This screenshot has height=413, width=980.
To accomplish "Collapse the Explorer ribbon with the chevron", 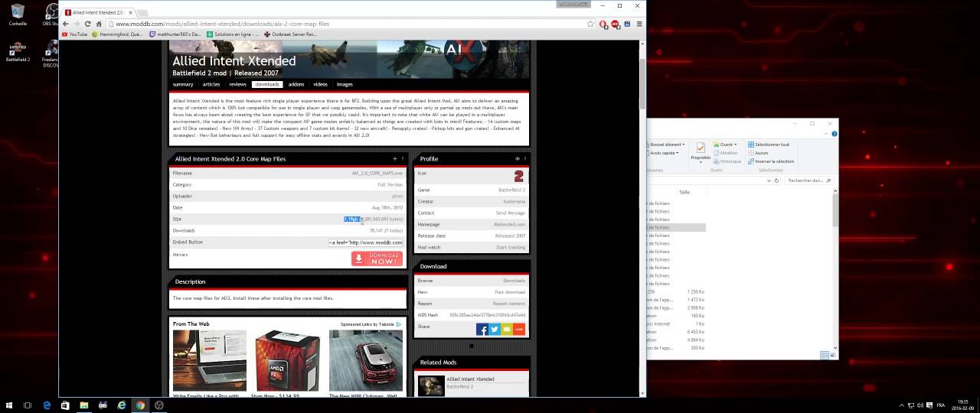I will (x=825, y=134).
